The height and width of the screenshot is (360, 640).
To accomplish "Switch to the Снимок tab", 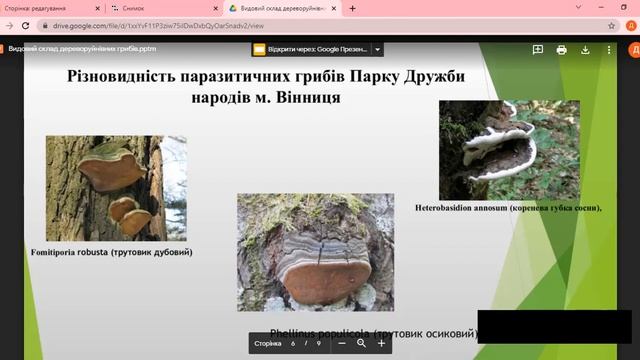I will pyautogui.click(x=163, y=8).
